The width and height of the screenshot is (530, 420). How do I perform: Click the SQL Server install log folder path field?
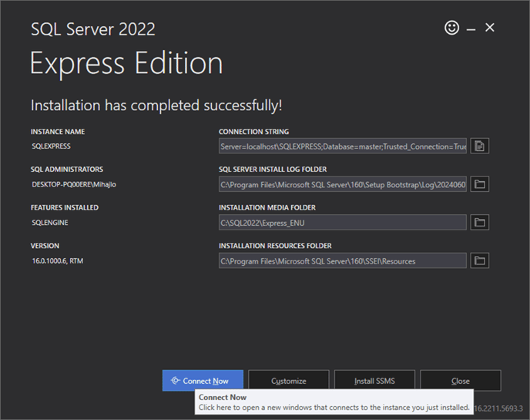point(343,184)
